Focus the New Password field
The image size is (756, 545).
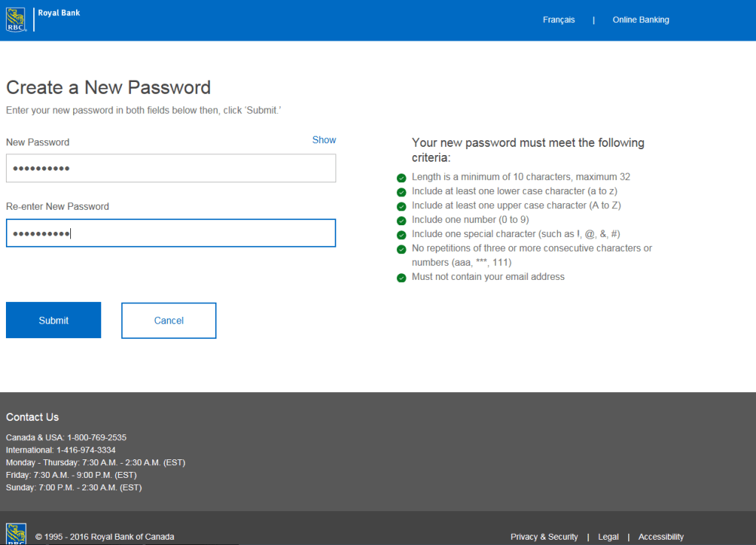click(x=171, y=168)
